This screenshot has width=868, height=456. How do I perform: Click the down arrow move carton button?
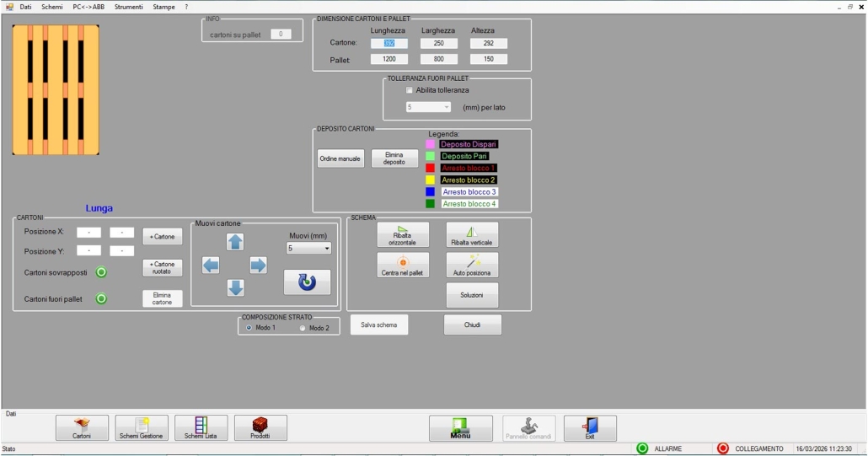pyautogui.click(x=235, y=288)
